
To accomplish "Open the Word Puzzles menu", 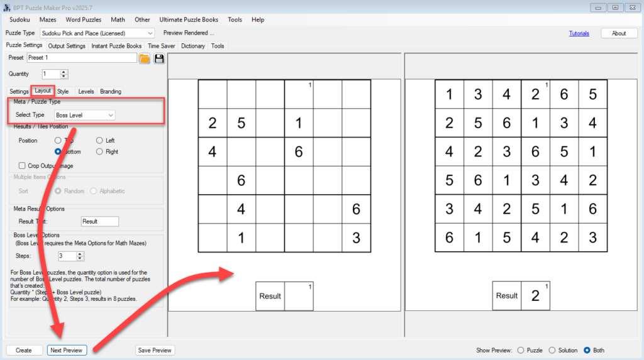I will [x=84, y=19].
